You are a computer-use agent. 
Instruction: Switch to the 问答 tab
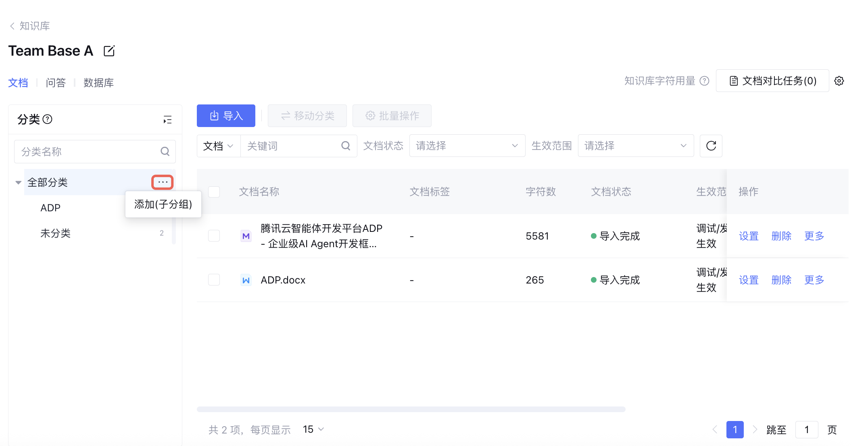click(56, 83)
